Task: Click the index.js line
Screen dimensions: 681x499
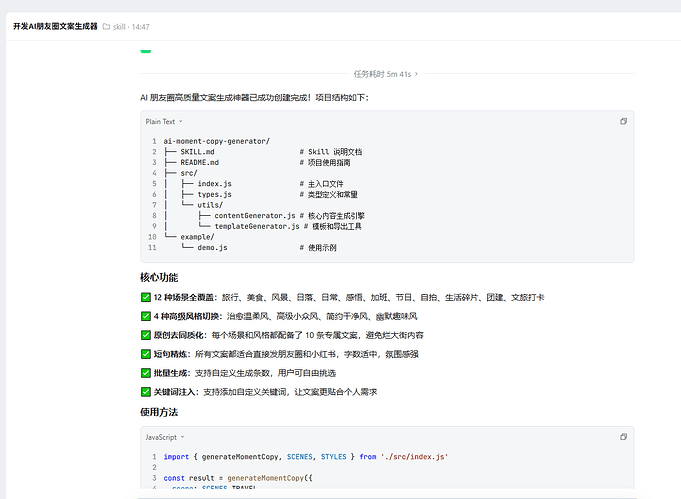Action: coord(254,184)
